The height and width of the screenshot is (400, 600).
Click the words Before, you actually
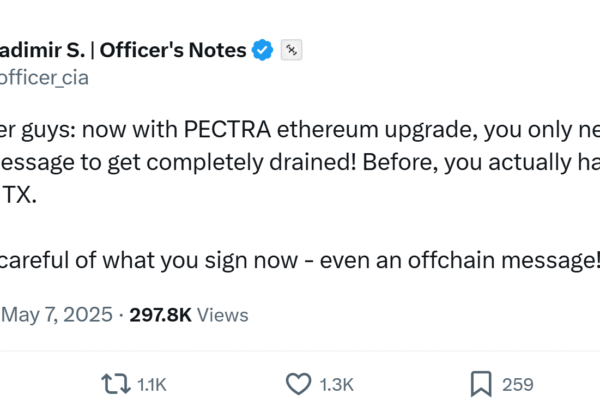point(467,163)
